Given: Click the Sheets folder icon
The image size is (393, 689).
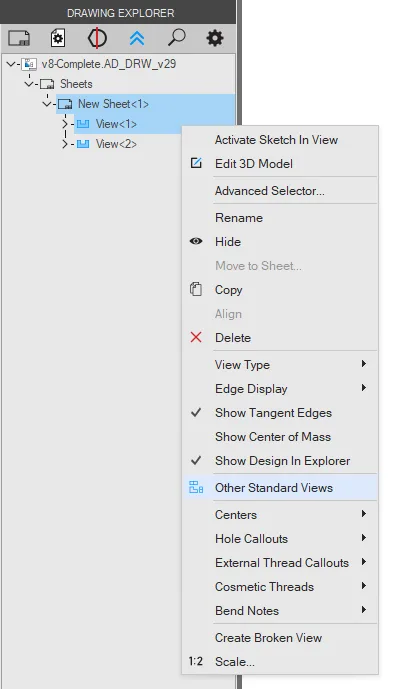Looking at the screenshot, I should (47, 84).
